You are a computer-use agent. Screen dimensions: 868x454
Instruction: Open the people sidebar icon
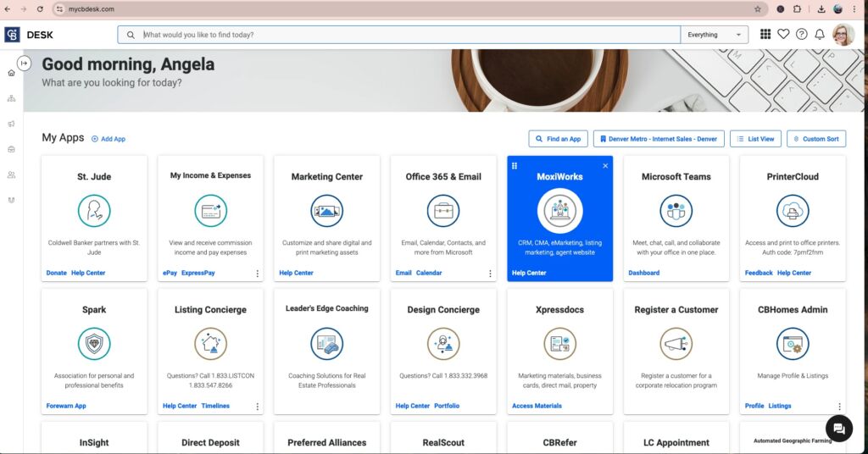pyautogui.click(x=11, y=174)
